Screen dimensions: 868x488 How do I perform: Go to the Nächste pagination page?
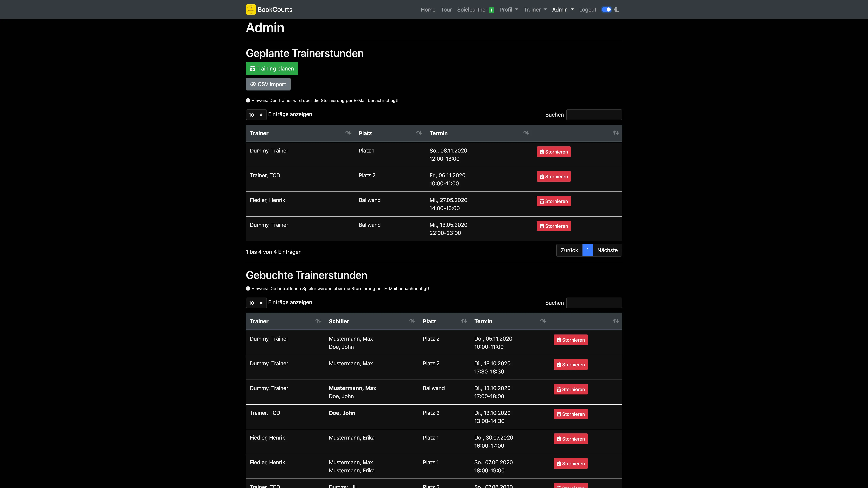coord(607,250)
